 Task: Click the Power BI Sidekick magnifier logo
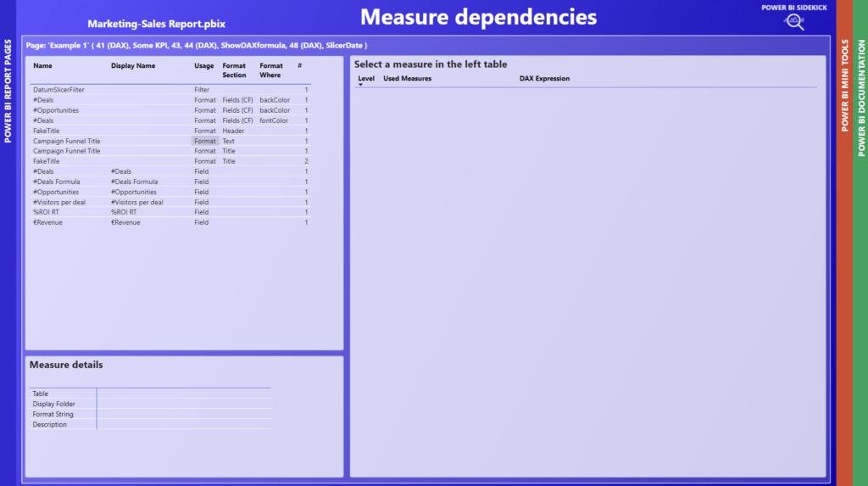pos(794,22)
